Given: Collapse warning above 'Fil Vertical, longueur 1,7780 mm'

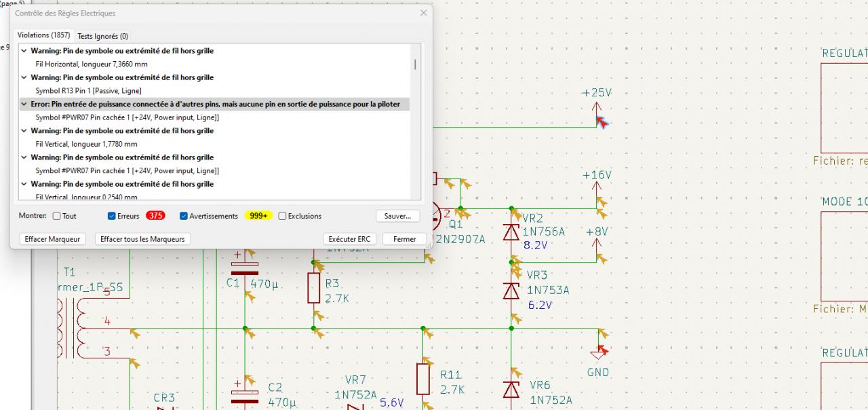Looking at the screenshot, I should click(25, 130).
